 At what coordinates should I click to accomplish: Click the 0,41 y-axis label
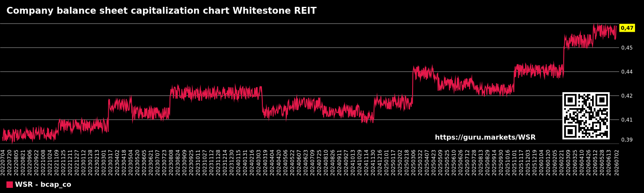627,120
